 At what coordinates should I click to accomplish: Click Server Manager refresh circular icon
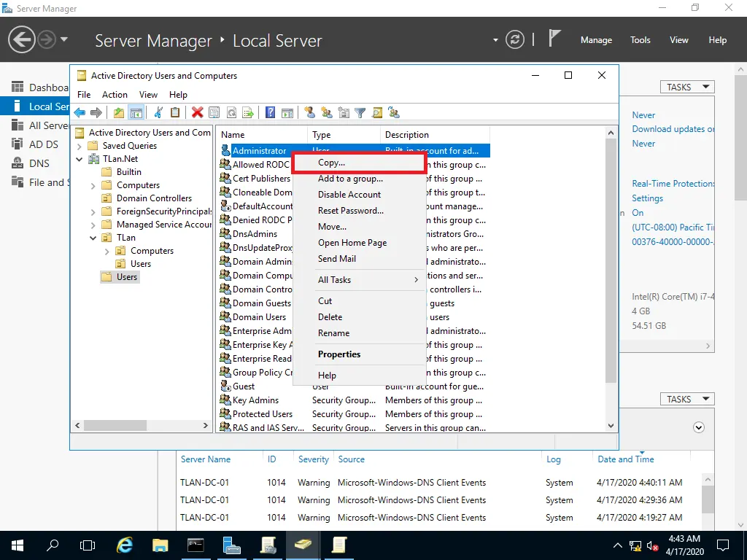(515, 39)
